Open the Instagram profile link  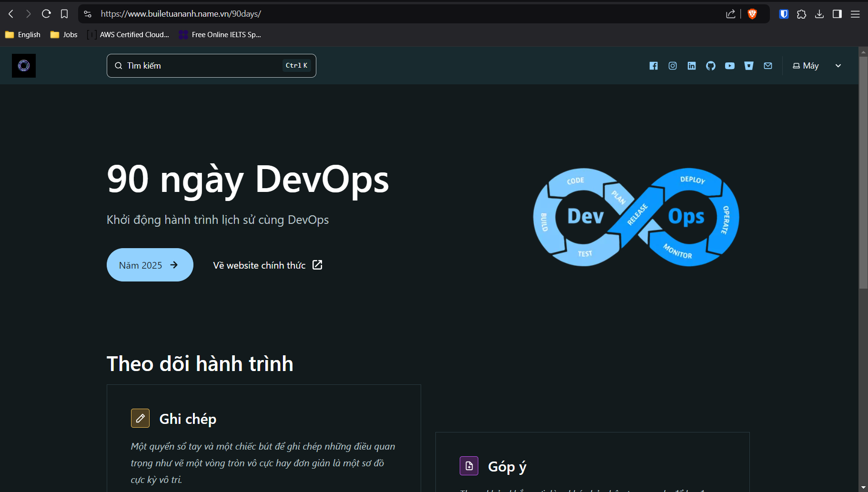tap(673, 66)
